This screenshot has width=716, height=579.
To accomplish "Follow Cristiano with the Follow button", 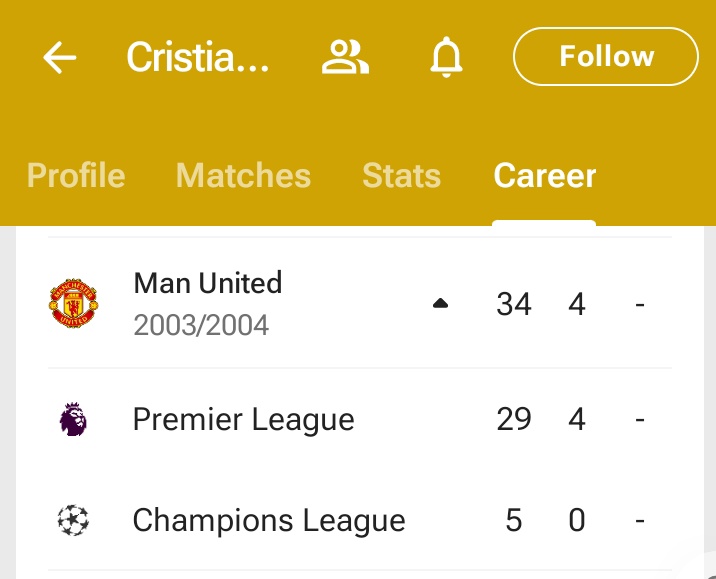I will click(x=606, y=57).
